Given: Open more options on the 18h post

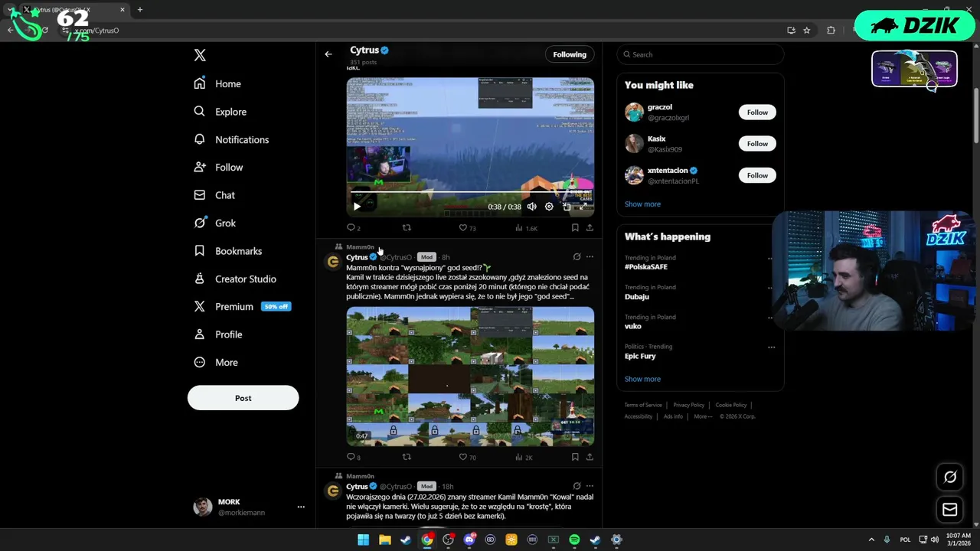Looking at the screenshot, I should (x=590, y=486).
